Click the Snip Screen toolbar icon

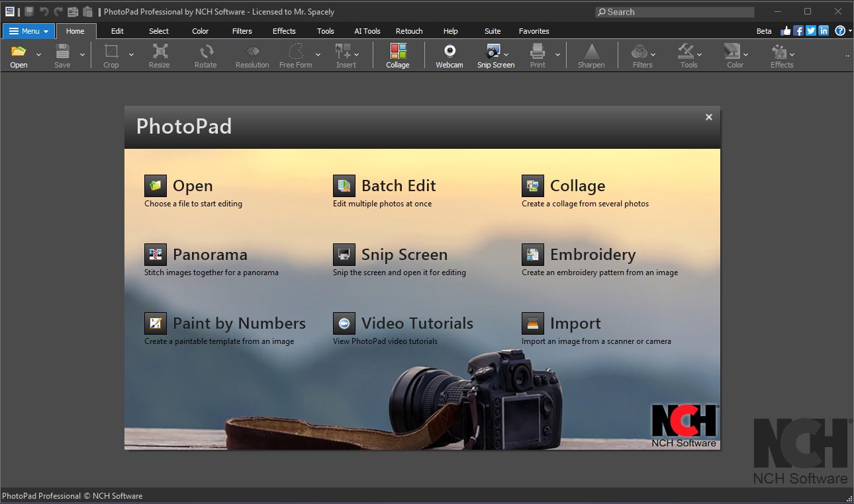493,52
